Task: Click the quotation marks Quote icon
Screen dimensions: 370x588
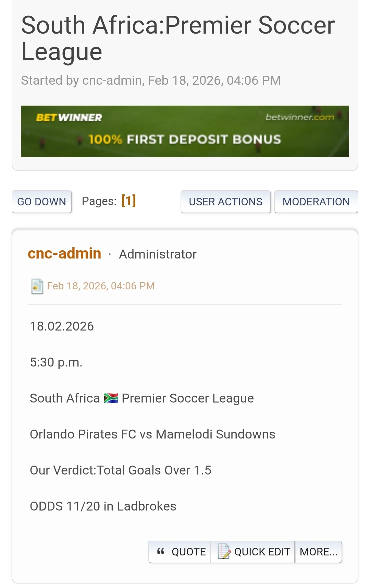Action: [x=161, y=552]
